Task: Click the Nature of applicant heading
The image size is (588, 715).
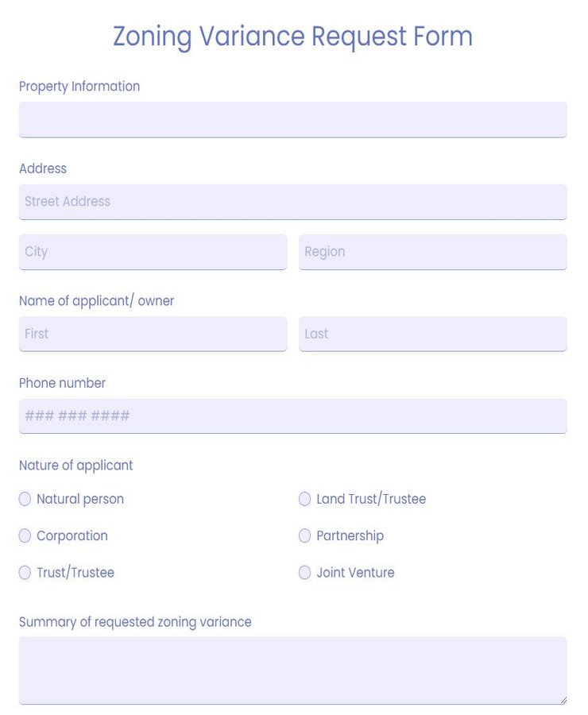Action: (x=75, y=466)
